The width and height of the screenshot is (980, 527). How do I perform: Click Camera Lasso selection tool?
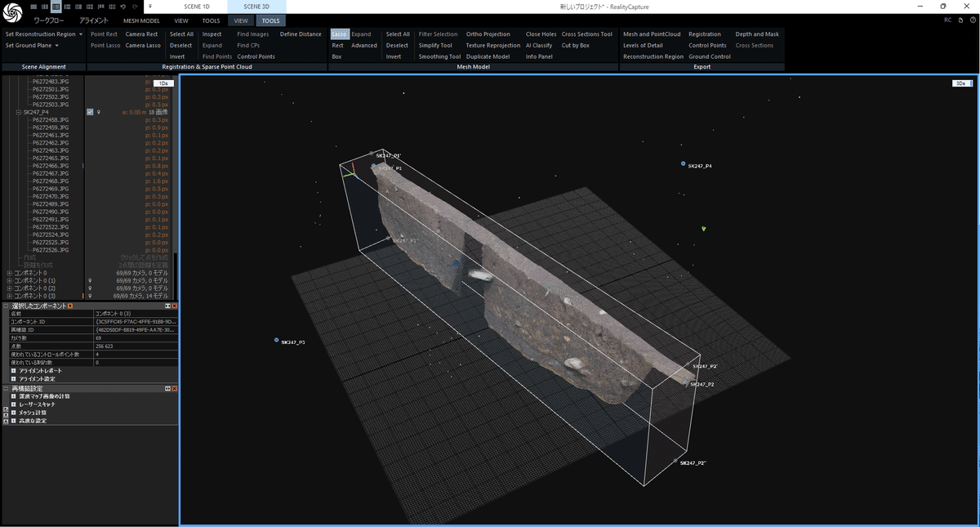[x=143, y=46]
